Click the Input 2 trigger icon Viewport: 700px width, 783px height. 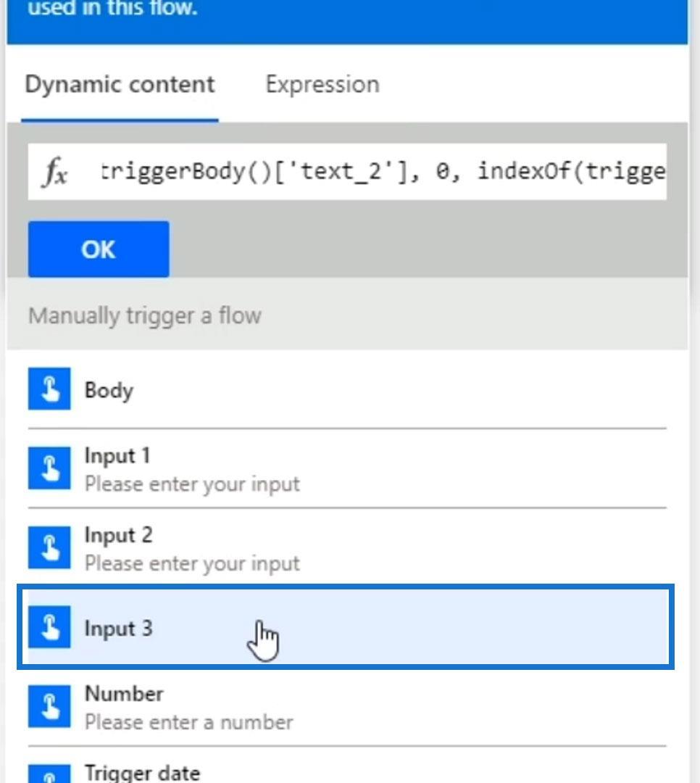(x=49, y=548)
